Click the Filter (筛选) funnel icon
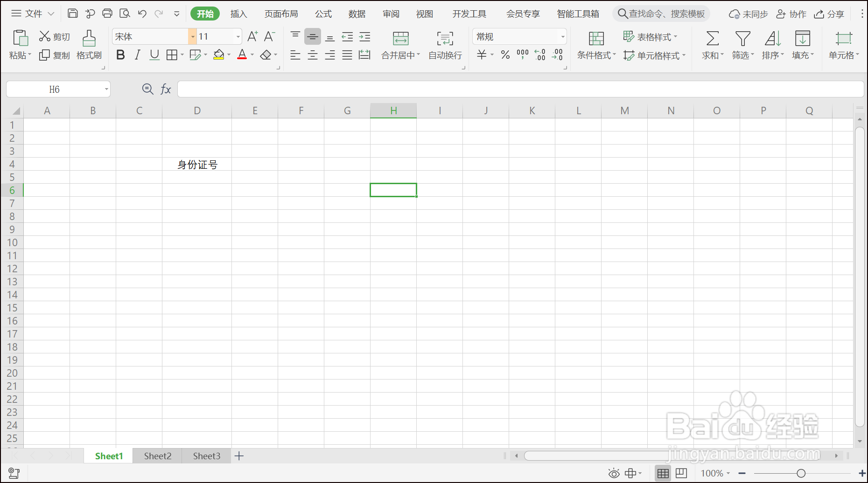868x483 pixels. pyautogui.click(x=742, y=38)
